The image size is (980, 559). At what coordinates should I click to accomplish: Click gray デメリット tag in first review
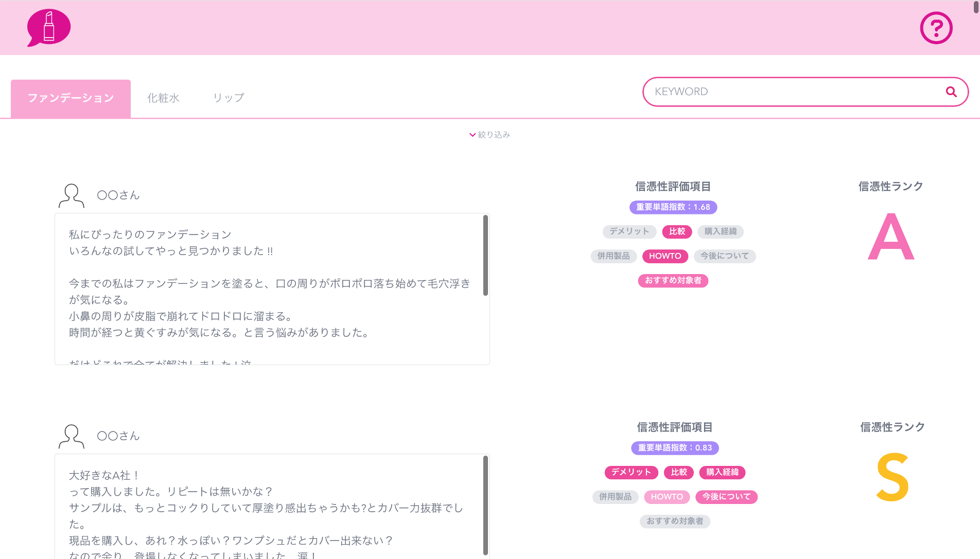tap(629, 231)
